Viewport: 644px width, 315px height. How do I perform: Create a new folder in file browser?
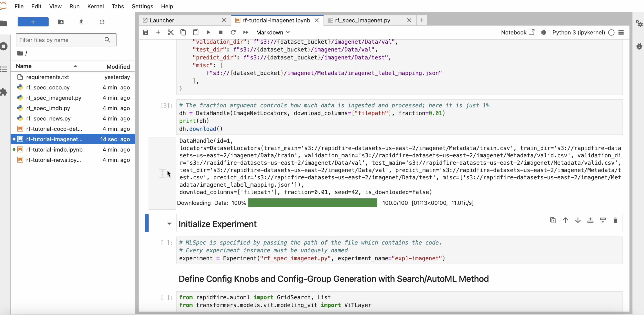pos(60,22)
